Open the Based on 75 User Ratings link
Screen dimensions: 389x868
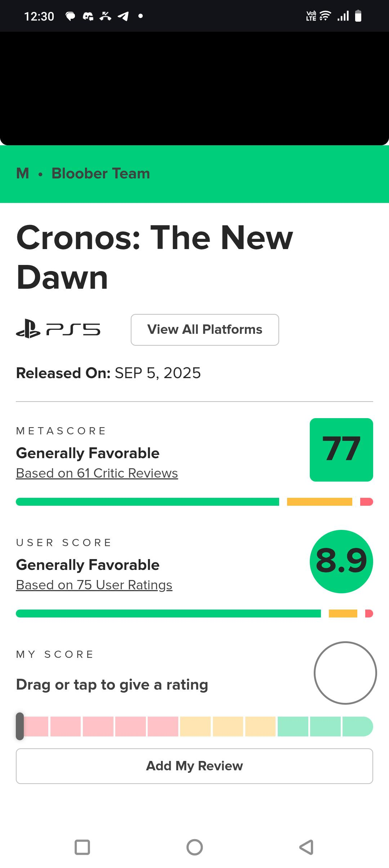coord(94,585)
